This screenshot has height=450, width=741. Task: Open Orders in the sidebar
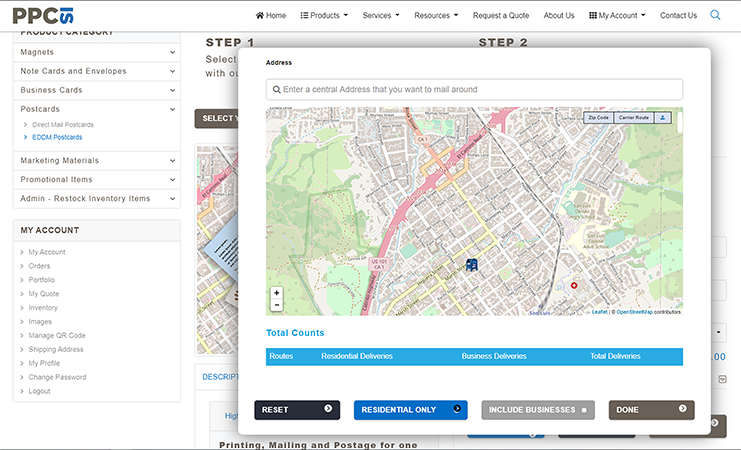39,266
